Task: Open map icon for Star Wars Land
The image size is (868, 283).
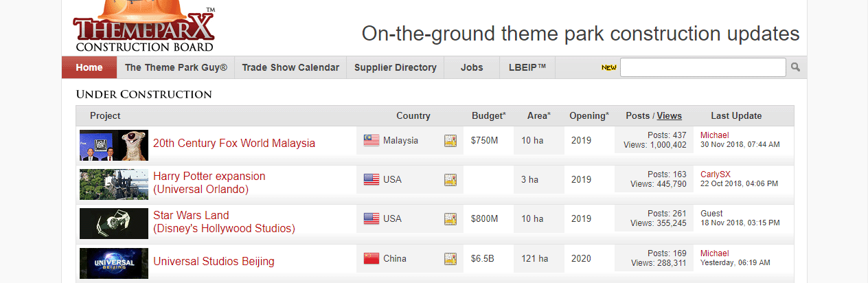Action: [x=450, y=219]
